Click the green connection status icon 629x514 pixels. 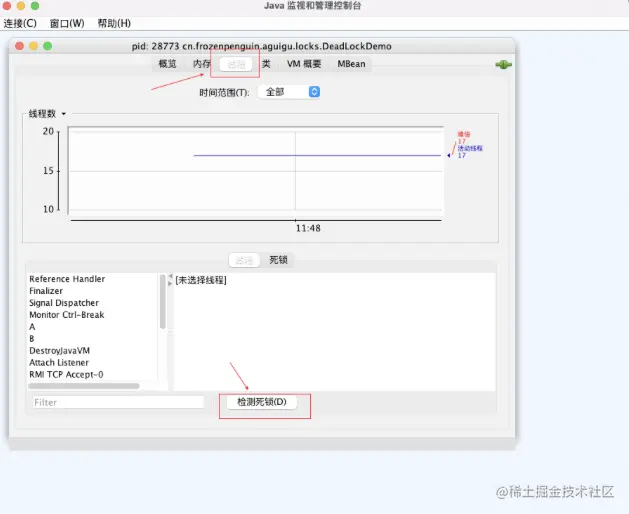click(x=503, y=65)
